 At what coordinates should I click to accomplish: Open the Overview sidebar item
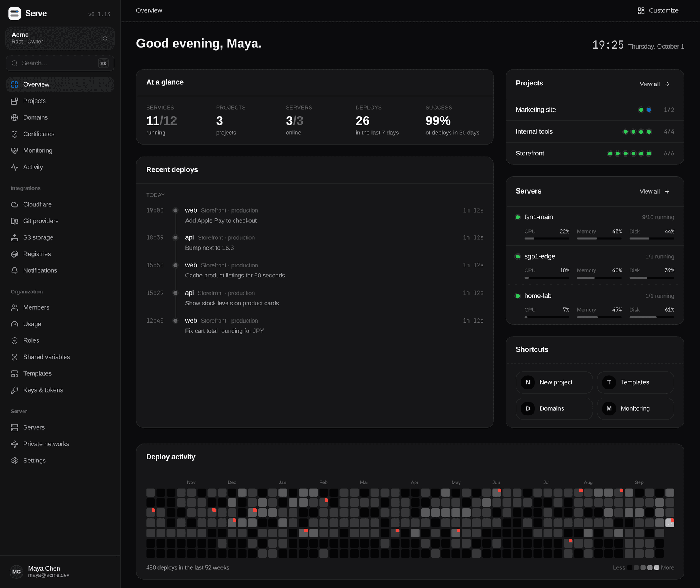[x=60, y=84]
